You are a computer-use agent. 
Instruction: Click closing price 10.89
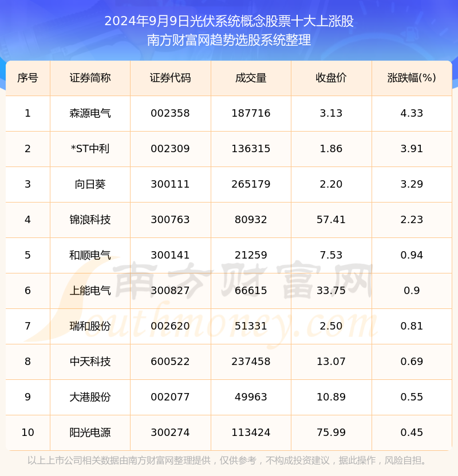pyautogui.click(x=331, y=397)
